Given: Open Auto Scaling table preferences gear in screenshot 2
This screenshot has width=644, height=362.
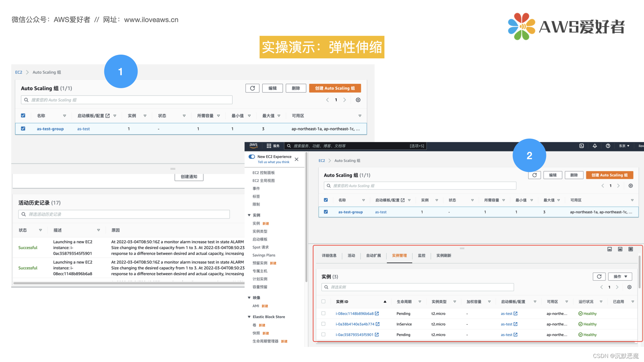Looking at the screenshot, I should pyautogui.click(x=631, y=186).
